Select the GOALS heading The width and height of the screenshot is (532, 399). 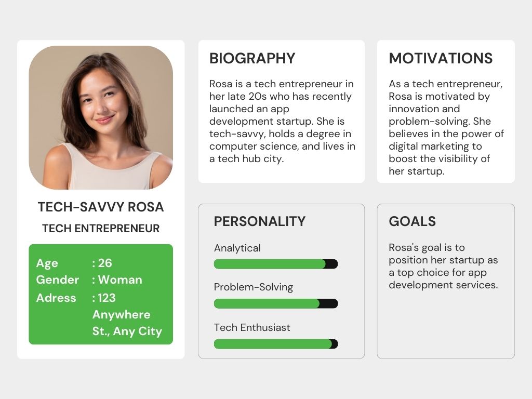(412, 221)
